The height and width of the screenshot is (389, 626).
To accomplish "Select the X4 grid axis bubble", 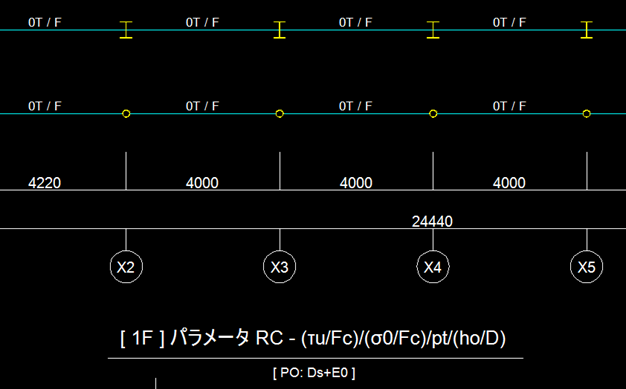I will click(433, 267).
